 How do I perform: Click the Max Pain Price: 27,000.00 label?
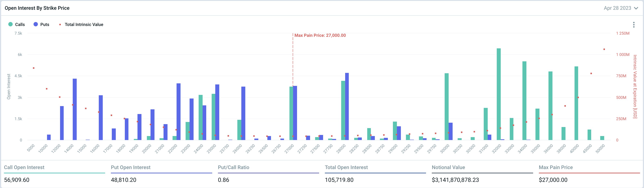[320, 35]
